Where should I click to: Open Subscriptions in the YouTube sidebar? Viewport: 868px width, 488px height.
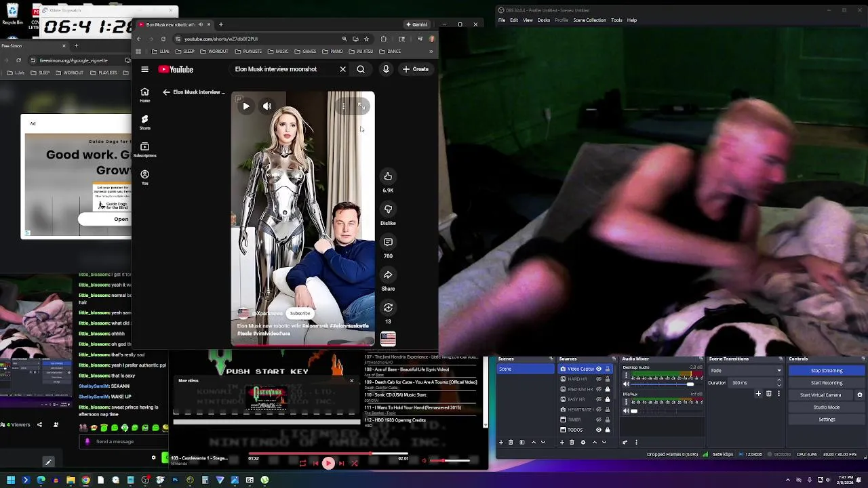tap(144, 150)
